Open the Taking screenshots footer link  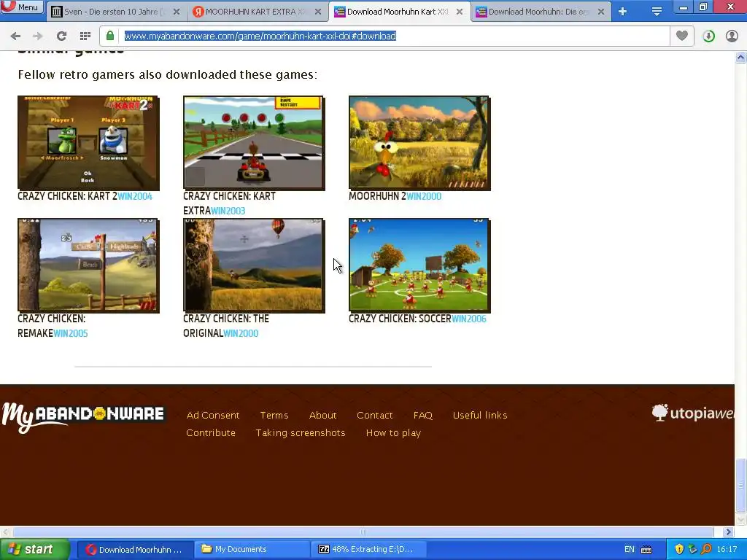tap(300, 433)
